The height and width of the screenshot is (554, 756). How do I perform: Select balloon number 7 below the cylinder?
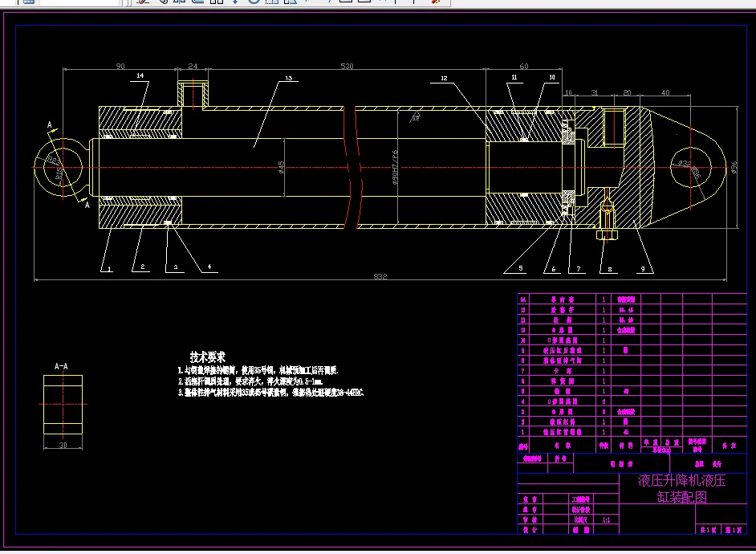579,269
